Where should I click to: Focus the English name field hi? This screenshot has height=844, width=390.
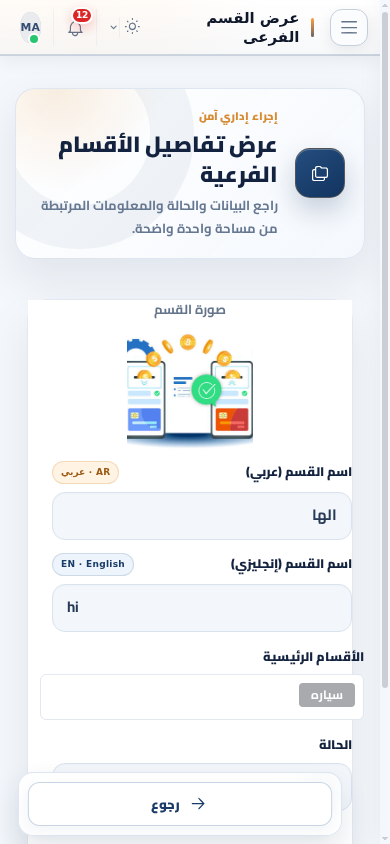pos(202,608)
